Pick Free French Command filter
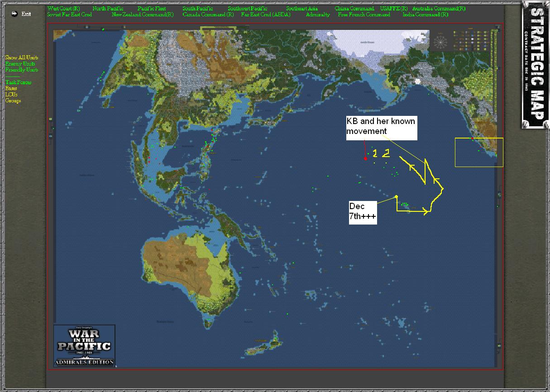 [364, 14]
